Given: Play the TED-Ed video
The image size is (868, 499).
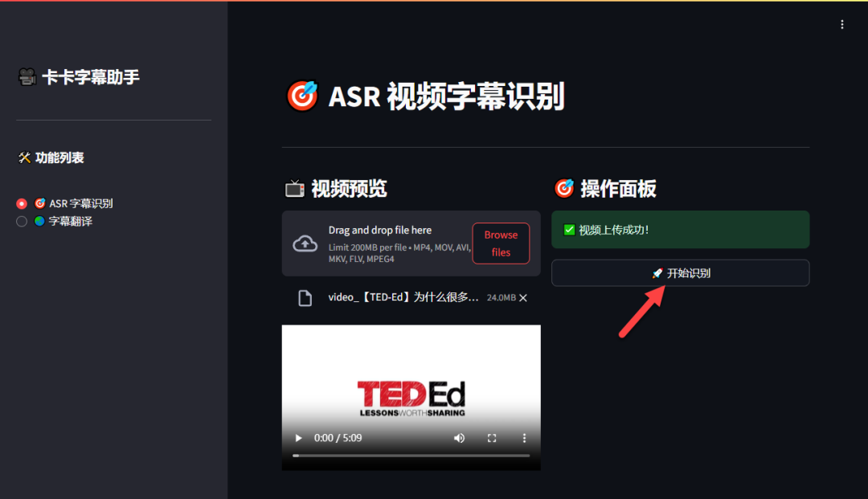Looking at the screenshot, I should pos(298,438).
